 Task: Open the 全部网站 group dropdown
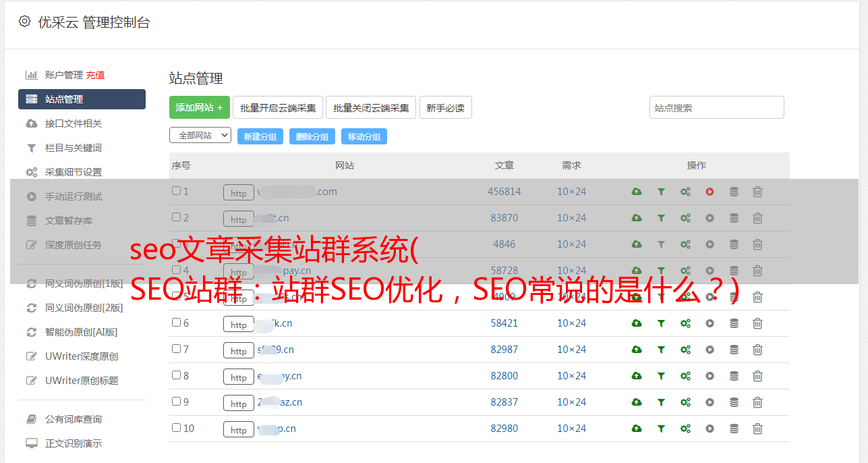pos(200,136)
